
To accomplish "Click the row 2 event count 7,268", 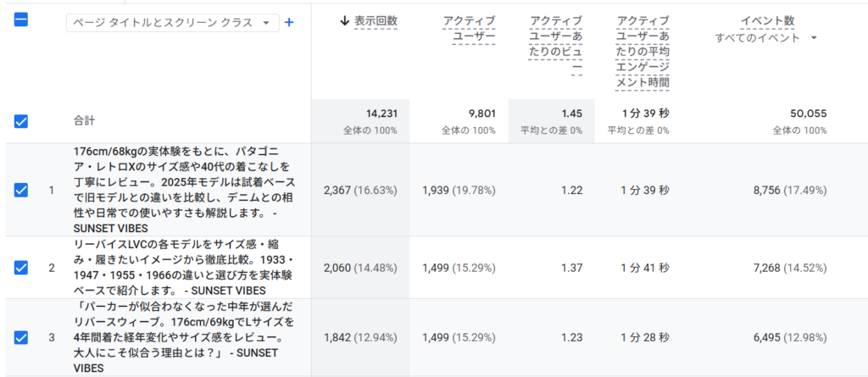I will (x=789, y=268).
